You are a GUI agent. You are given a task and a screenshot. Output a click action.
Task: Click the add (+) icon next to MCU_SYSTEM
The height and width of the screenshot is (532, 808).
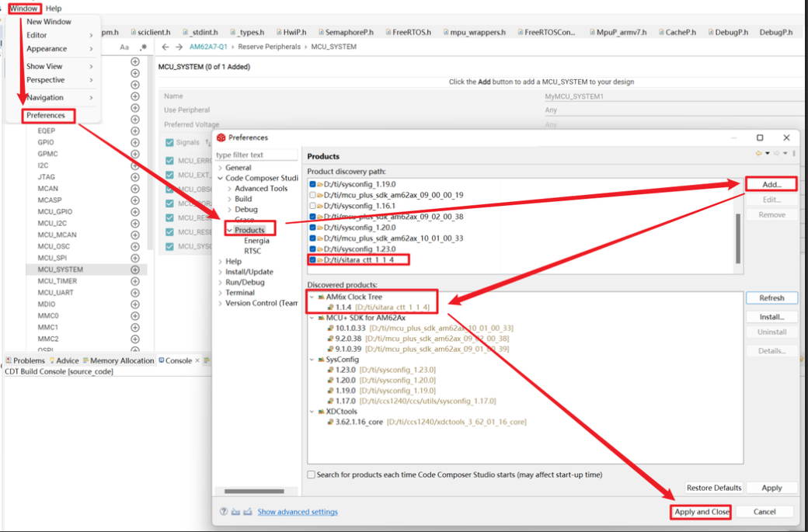[x=135, y=269]
